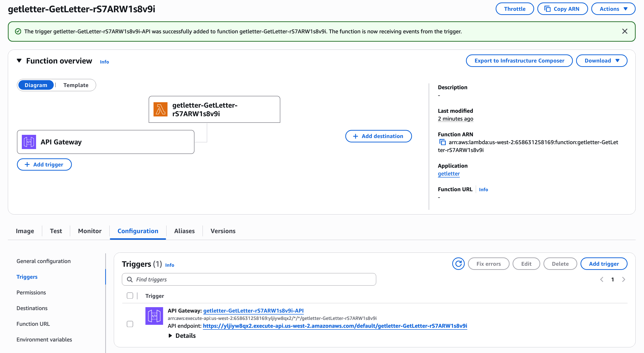Switch to the Template view
The width and height of the screenshot is (644, 353).
(76, 85)
